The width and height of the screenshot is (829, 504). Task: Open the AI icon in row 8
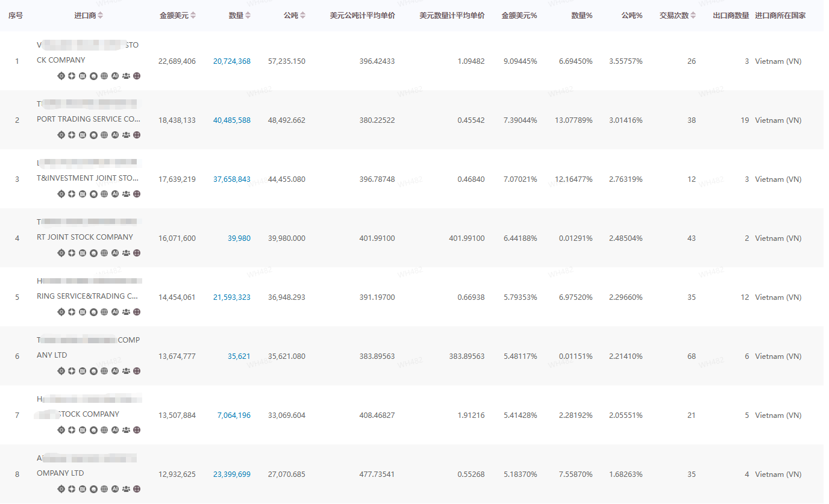tap(115, 489)
